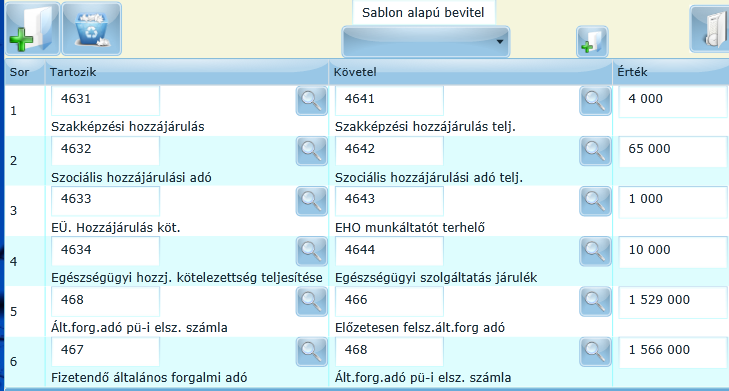This screenshot has width=729, height=391.
Task: Open account search for Tartozik 4633
Action: pyautogui.click(x=311, y=201)
